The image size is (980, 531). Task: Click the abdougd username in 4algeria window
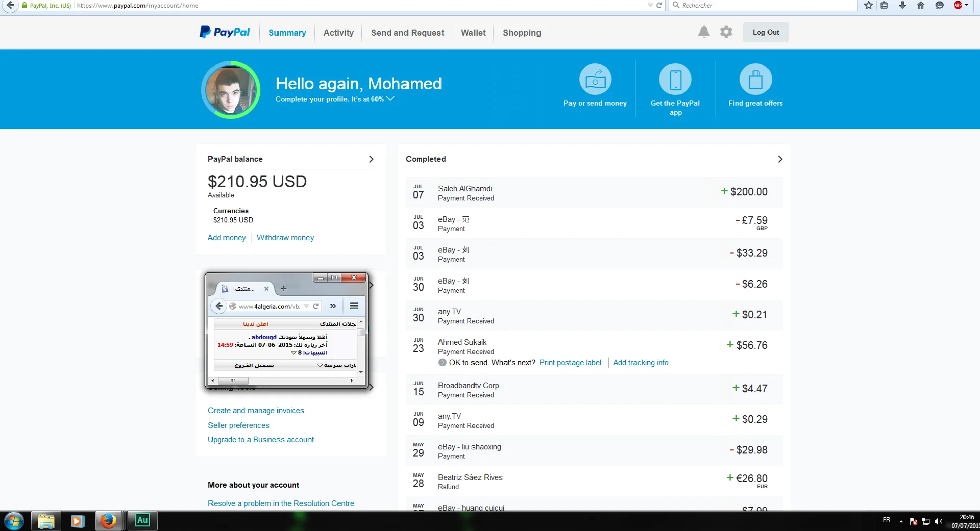[x=264, y=337]
